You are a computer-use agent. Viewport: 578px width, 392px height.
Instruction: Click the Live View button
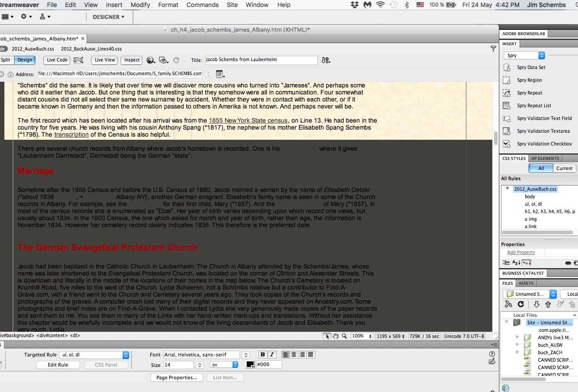[x=105, y=60]
